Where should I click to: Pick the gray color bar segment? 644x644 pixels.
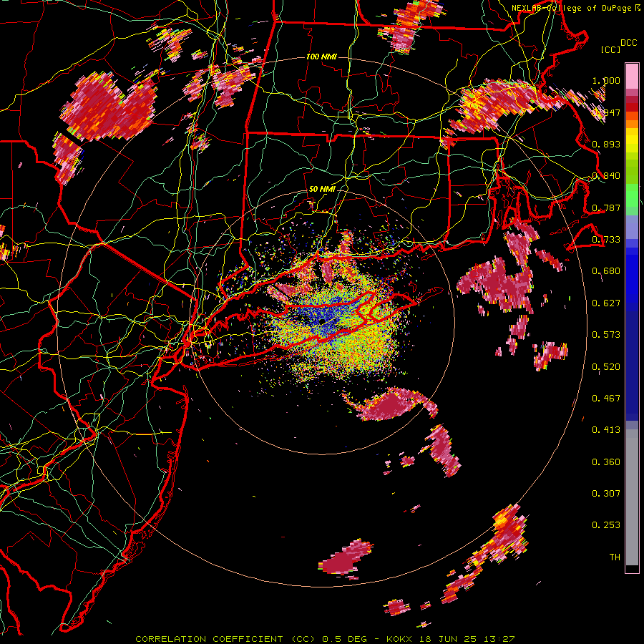coord(632,497)
